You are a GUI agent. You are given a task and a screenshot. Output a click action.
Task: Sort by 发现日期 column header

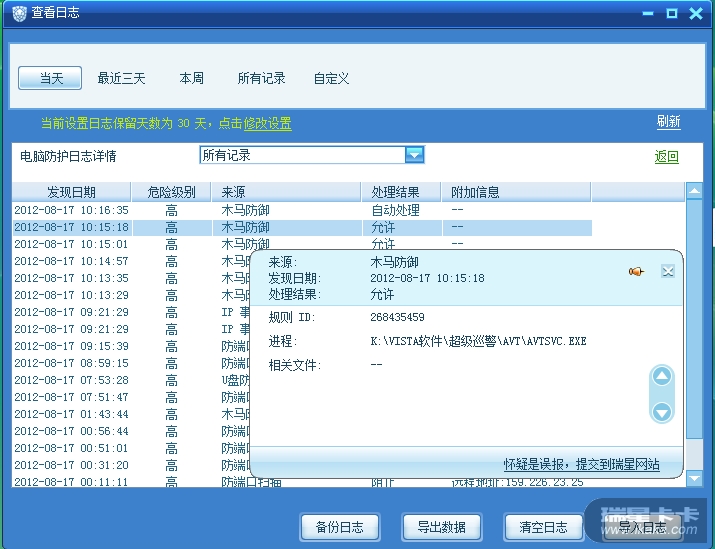point(71,192)
